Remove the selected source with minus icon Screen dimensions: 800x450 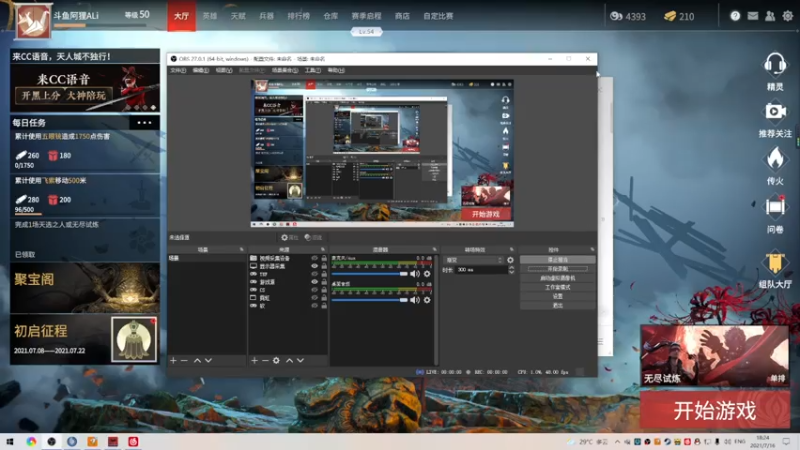(x=265, y=360)
